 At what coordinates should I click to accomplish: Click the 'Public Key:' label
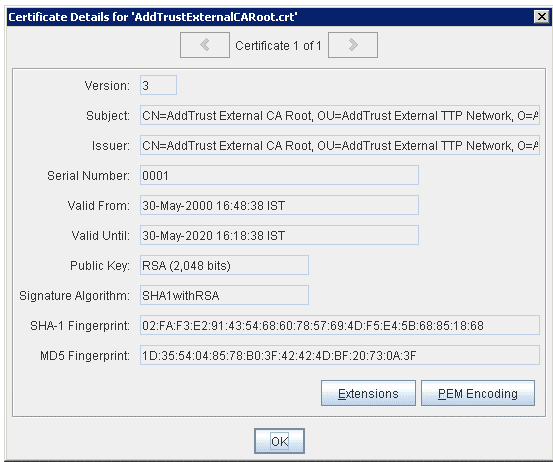[100, 266]
